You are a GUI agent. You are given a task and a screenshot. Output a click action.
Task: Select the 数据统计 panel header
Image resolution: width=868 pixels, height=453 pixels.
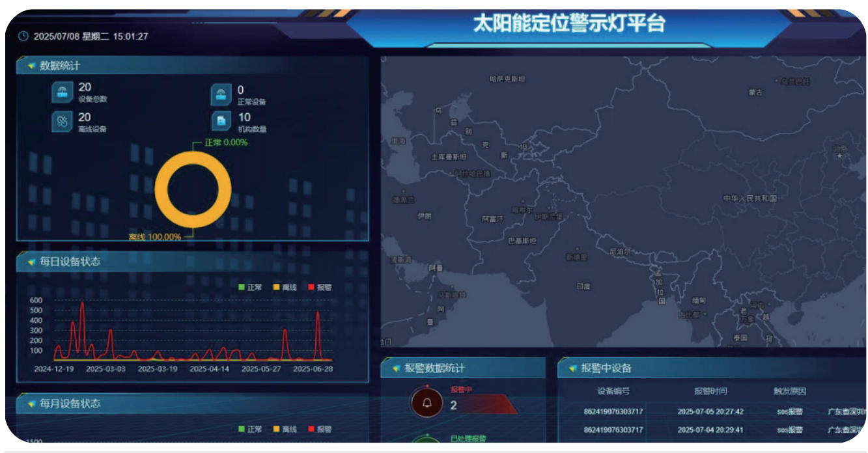click(193, 66)
